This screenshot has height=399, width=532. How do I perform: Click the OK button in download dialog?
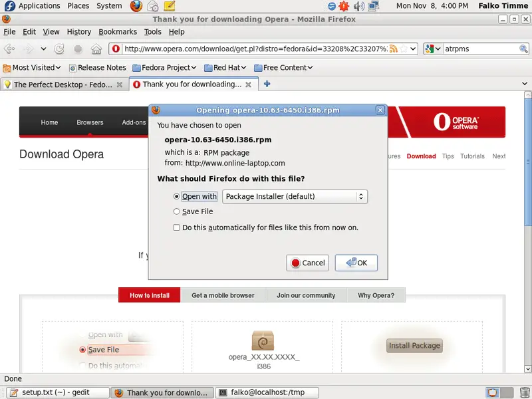point(356,263)
